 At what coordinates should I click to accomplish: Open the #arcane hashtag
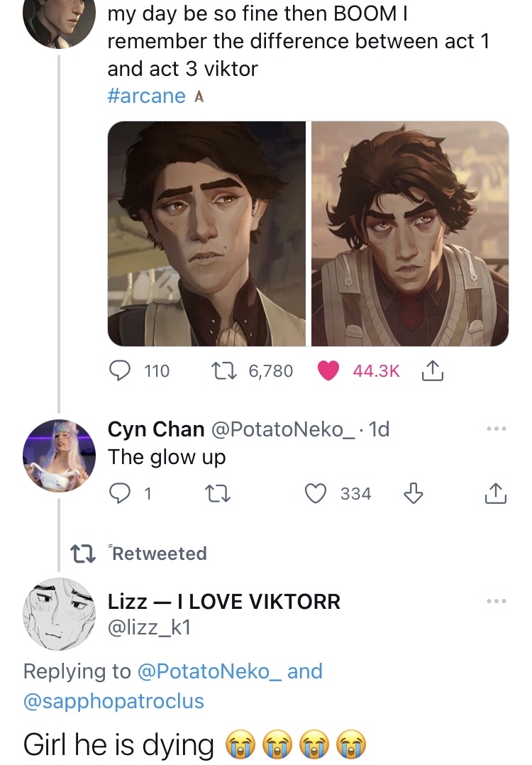[147, 96]
